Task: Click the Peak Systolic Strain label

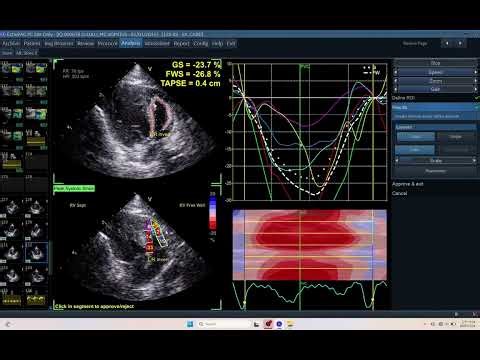Action: pos(74,189)
